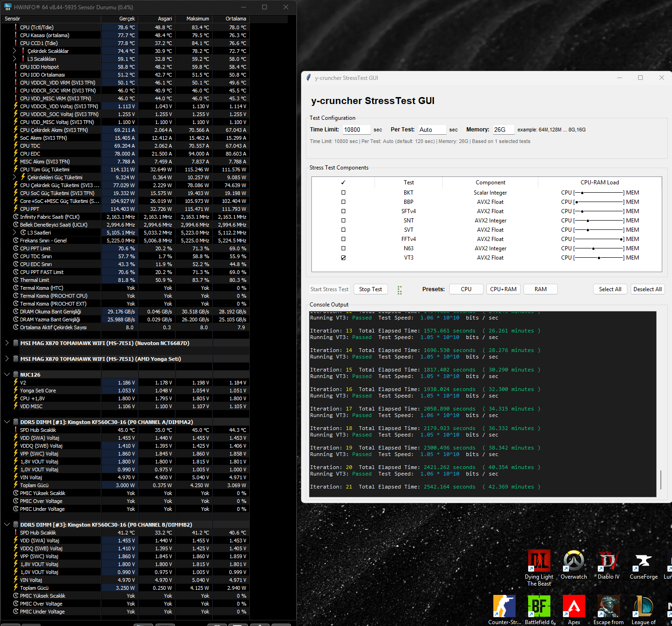Enable the BKT Scalar Integer test checkbox
This screenshot has width=672, height=626.
[x=343, y=193]
